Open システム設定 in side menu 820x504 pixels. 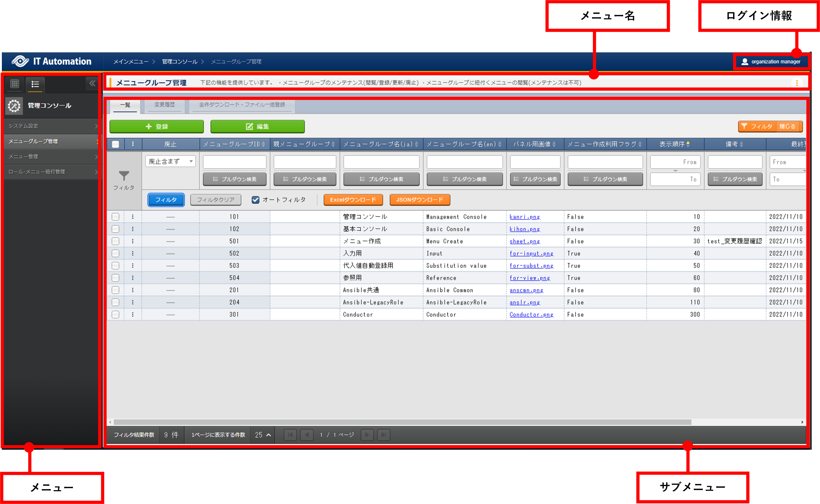[52, 126]
